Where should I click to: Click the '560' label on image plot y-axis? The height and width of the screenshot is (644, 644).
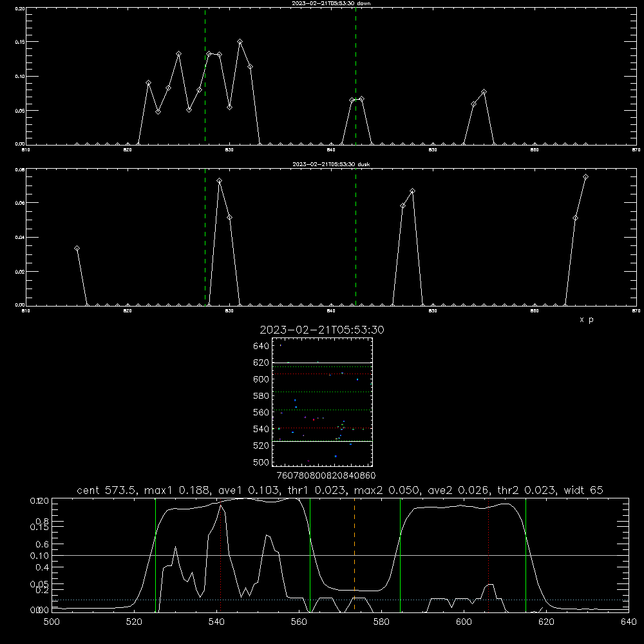click(261, 412)
